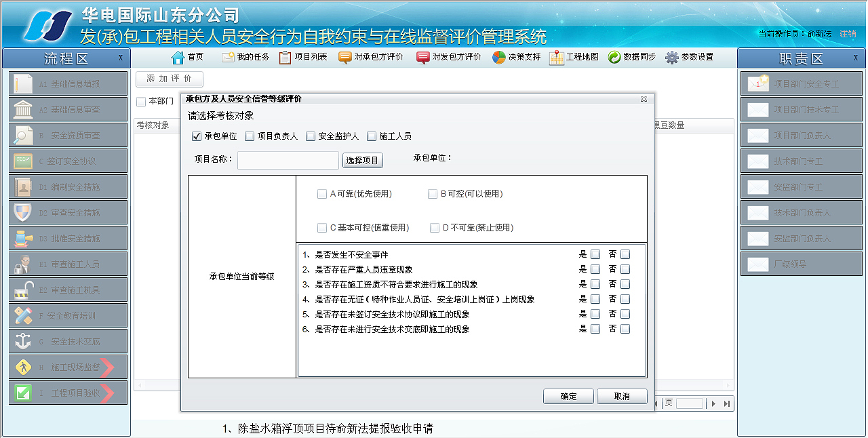Select C 签订安全协议 step
The width and height of the screenshot is (868, 438).
click(68, 161)
